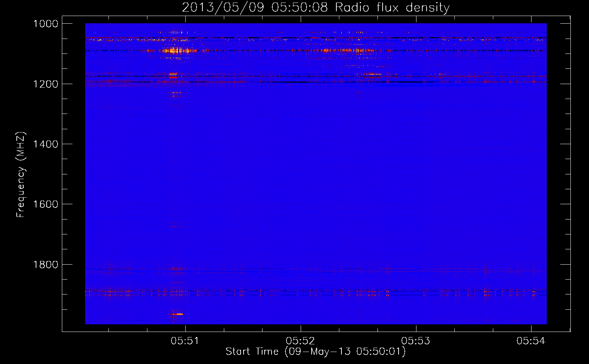Image resolution: width=589 pixels, height=364 pixels.
Task: Click the 1200 frequency tick label
Action: 46,84
